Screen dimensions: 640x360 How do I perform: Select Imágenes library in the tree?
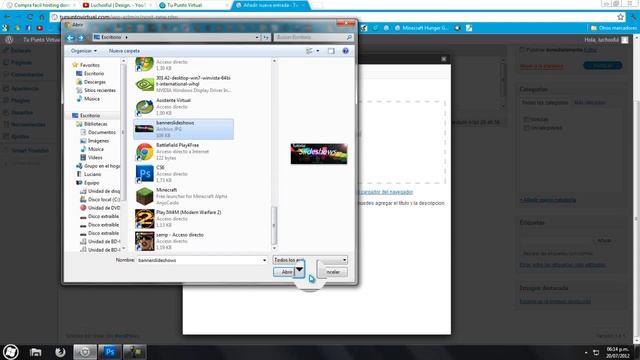point(98,140)
